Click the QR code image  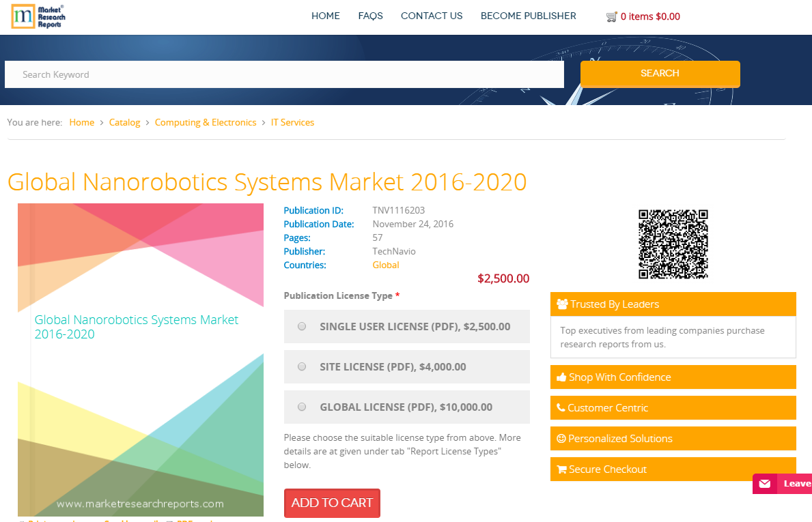673,244
